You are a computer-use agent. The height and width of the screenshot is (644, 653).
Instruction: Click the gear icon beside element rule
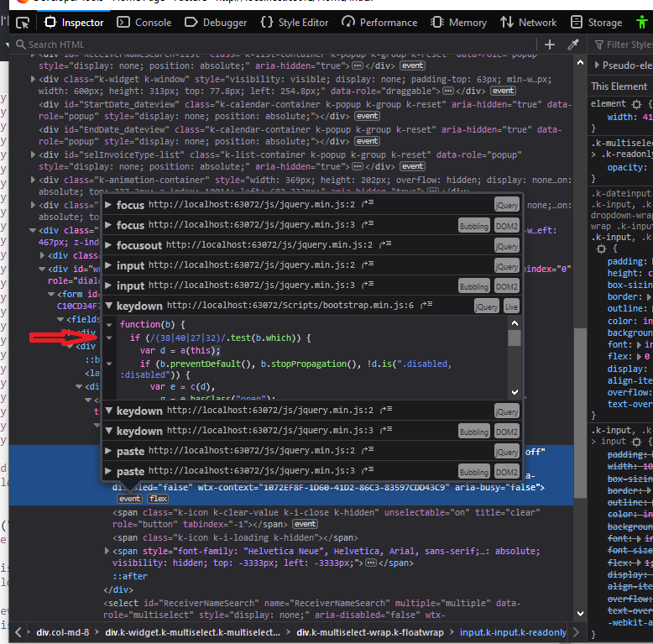point(637,104)
